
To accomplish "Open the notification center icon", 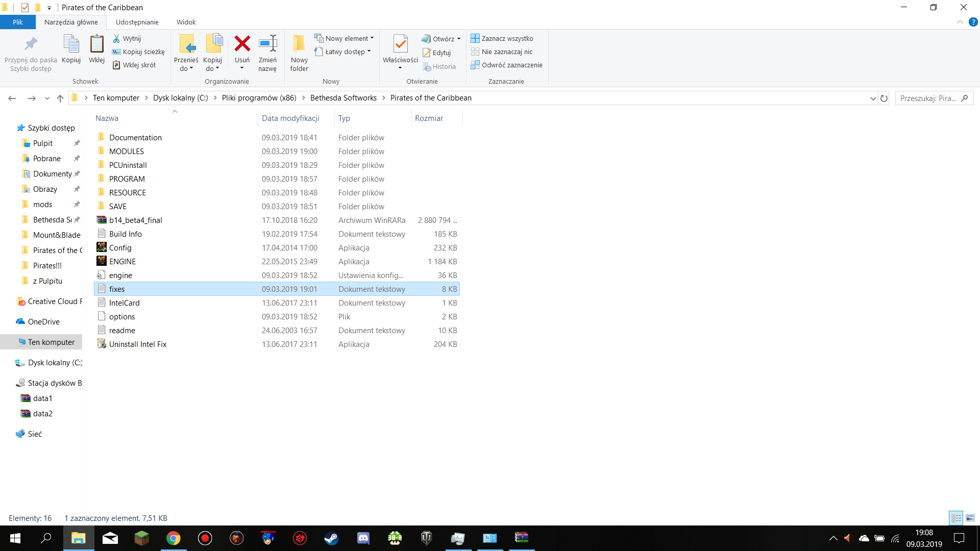I will pos(959,538).
